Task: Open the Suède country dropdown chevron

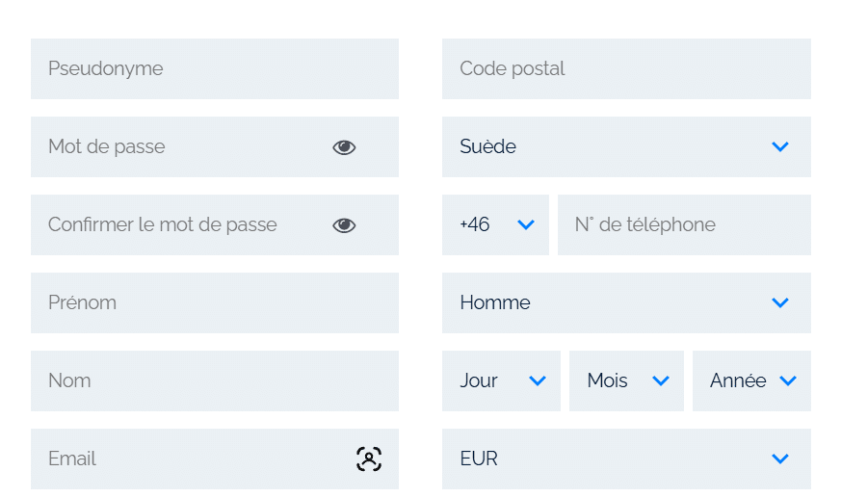Action: tap(780, 146)
